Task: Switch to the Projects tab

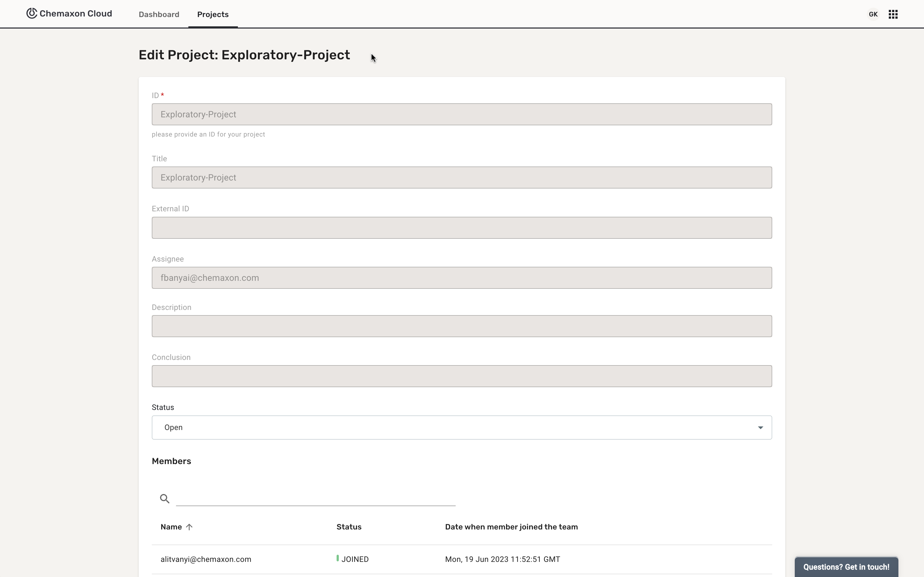Action: (213, 15)
